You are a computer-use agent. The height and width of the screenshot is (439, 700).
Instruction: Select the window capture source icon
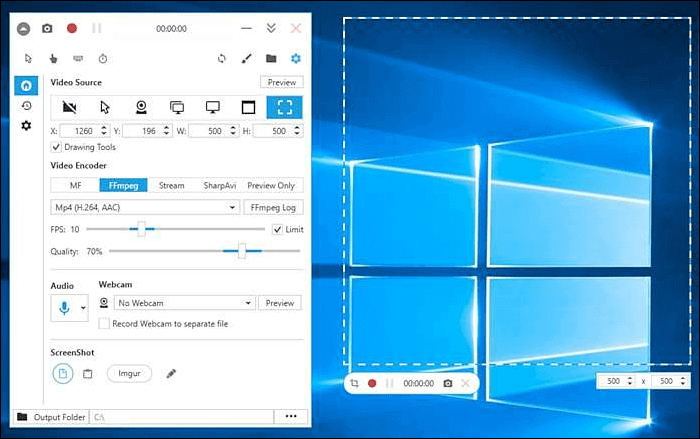pyautogui.click(x=249, y=107)
